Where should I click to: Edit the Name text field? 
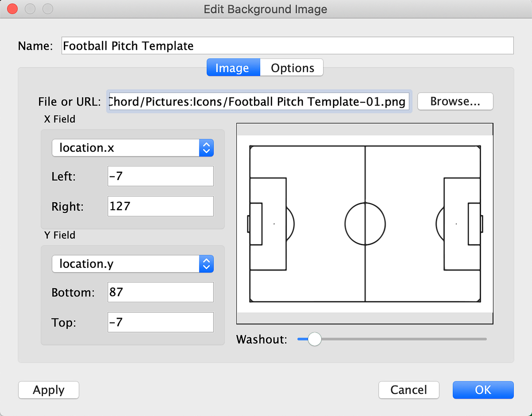[x=287, y=46]
